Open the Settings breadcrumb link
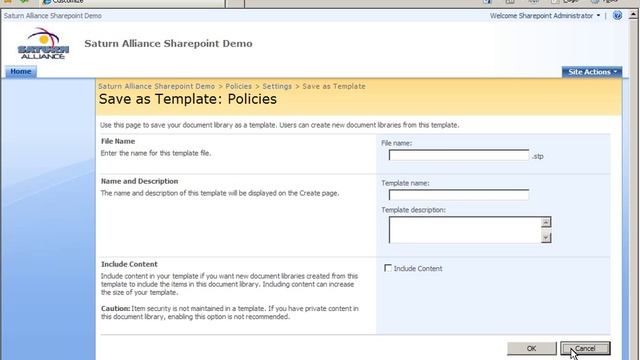 click(x=277, y=87)
